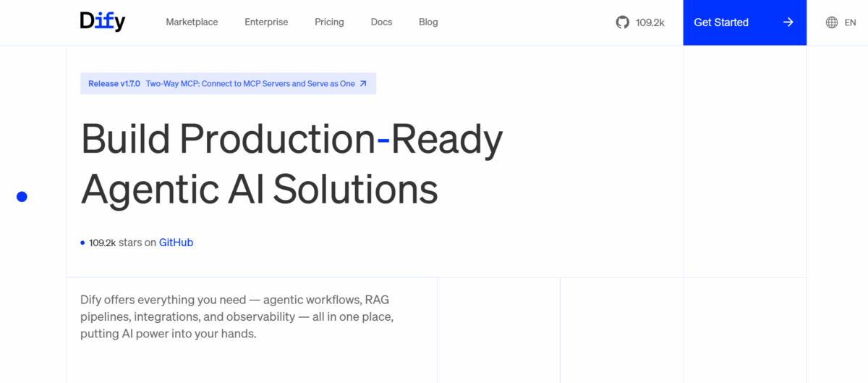Navigate to Docs
This screenshot has height=383, width=868.
pos(381,22)
